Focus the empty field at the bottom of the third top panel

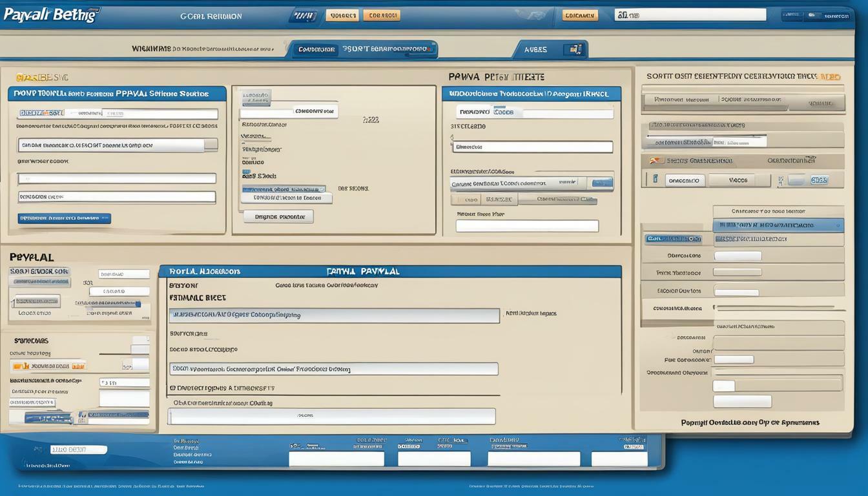pos(527,226)
